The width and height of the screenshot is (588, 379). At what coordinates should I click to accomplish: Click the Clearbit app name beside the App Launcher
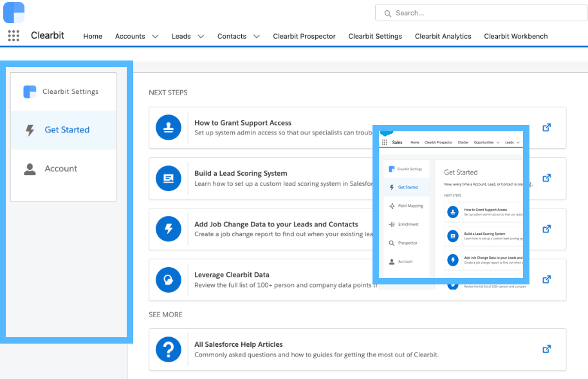(47, 35)
